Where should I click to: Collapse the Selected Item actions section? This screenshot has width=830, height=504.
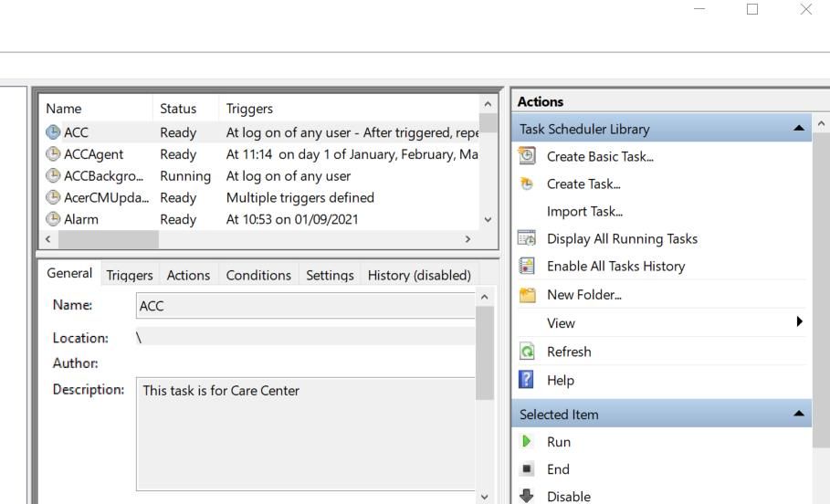coord(799,414)
